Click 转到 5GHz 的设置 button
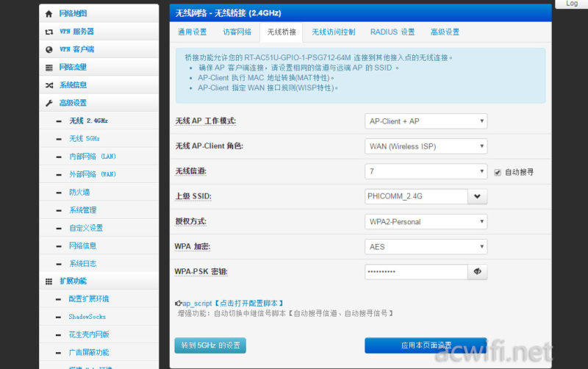 pos(210,345)
